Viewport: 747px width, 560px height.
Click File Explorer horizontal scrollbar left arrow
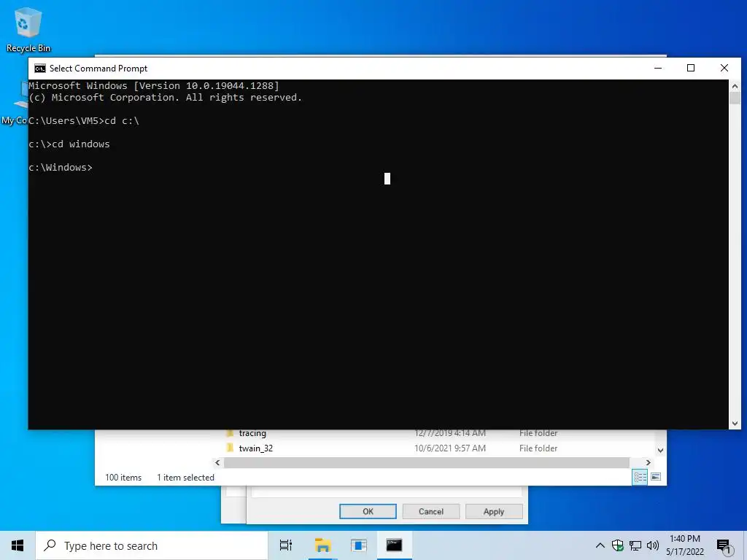pos(217,462)
